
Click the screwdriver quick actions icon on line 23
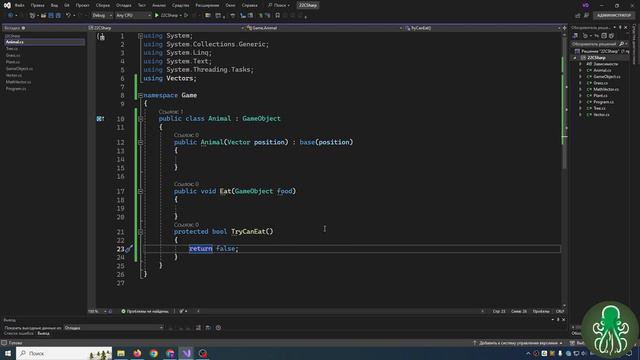(x=129, y=249)
